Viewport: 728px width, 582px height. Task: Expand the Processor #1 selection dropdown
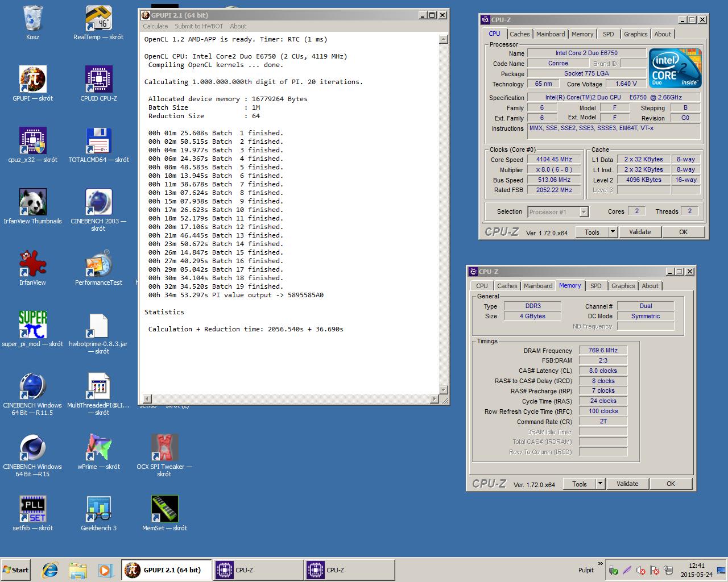[x=583, y=211]
